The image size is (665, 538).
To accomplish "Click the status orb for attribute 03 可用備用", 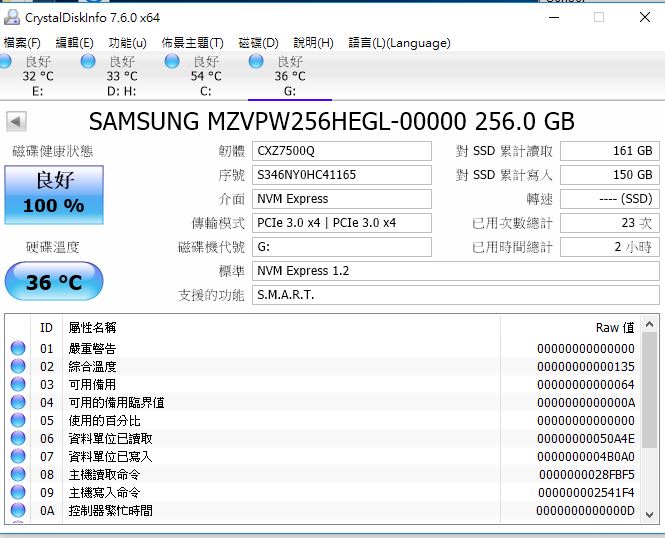I will 18,384.
